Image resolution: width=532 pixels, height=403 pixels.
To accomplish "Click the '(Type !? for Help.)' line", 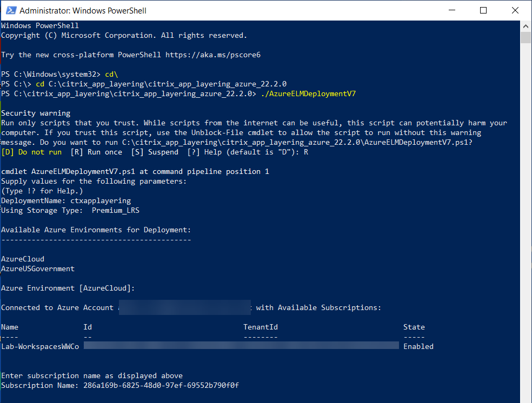I will point(42,191).
